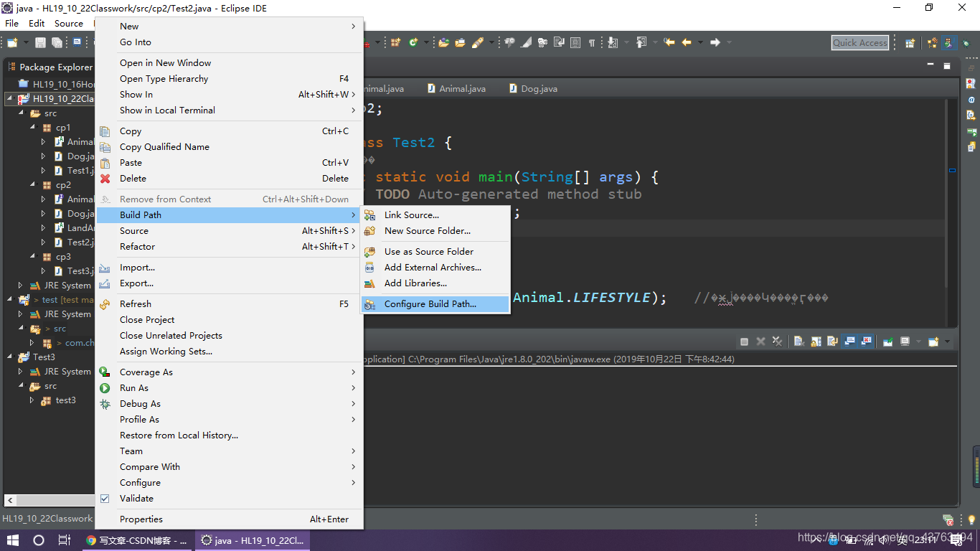Viewport: 980px width, 551px height.
Task: Select Close Project in context menu
Action: [x=230, y=320]
